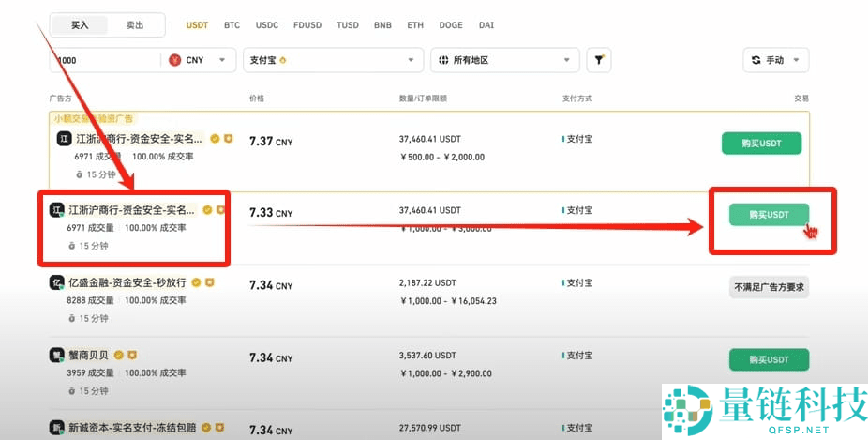868x440 pixels.
Task: Click the refresh arrows icon beside 手动
Action: (756, 60)
